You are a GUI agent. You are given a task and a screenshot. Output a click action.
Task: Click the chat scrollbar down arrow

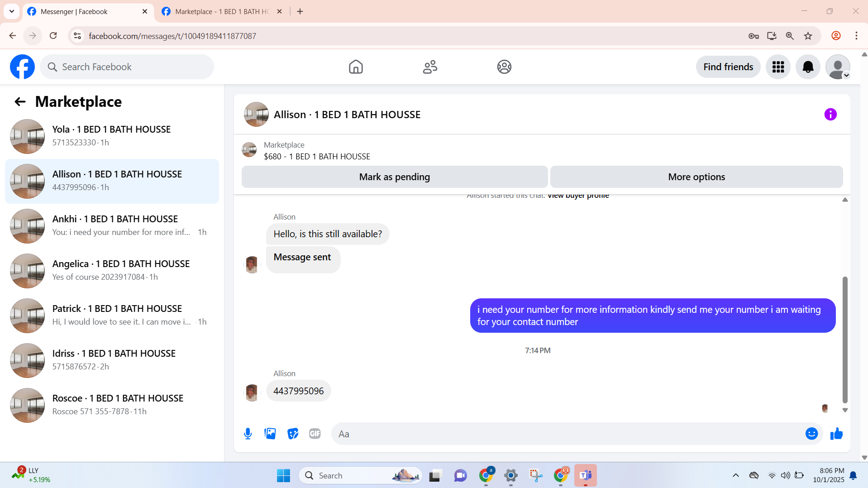[x=845, y=410]
